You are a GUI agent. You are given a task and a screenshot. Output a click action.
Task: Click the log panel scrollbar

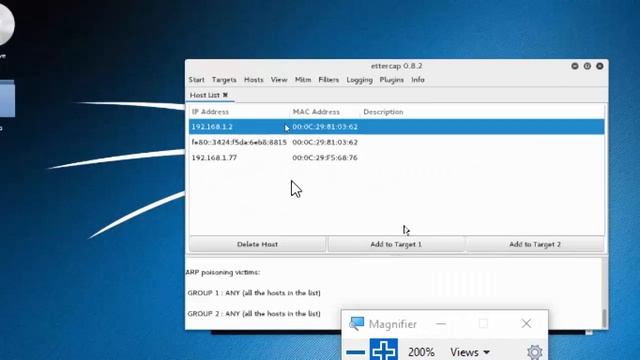[604, 318]
